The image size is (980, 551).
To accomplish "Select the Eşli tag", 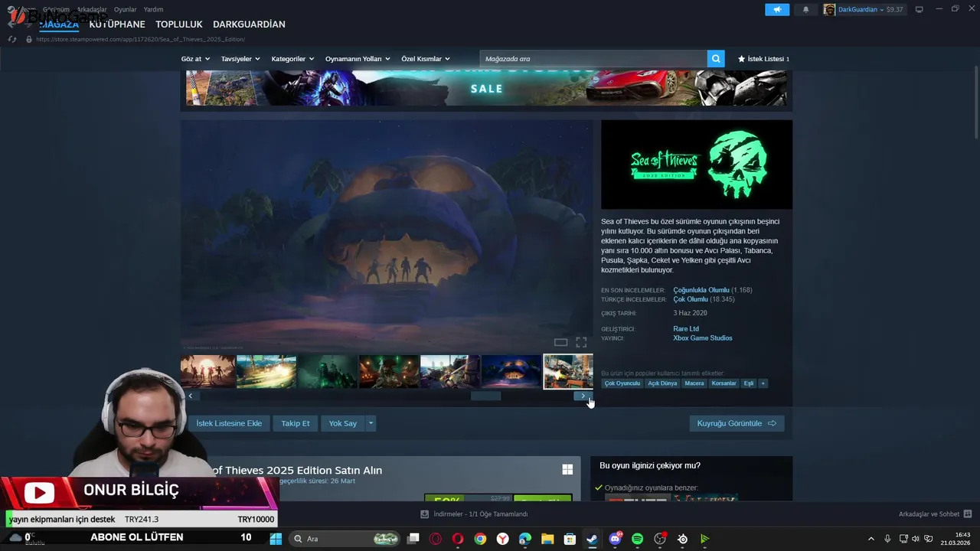I will click(749, 383).
